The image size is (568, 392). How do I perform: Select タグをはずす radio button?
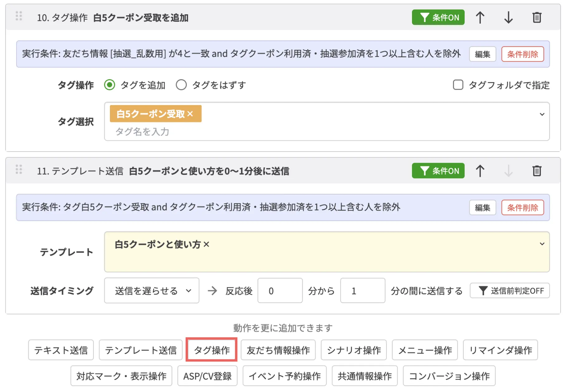pyautogui.click(x=181, y=85)
